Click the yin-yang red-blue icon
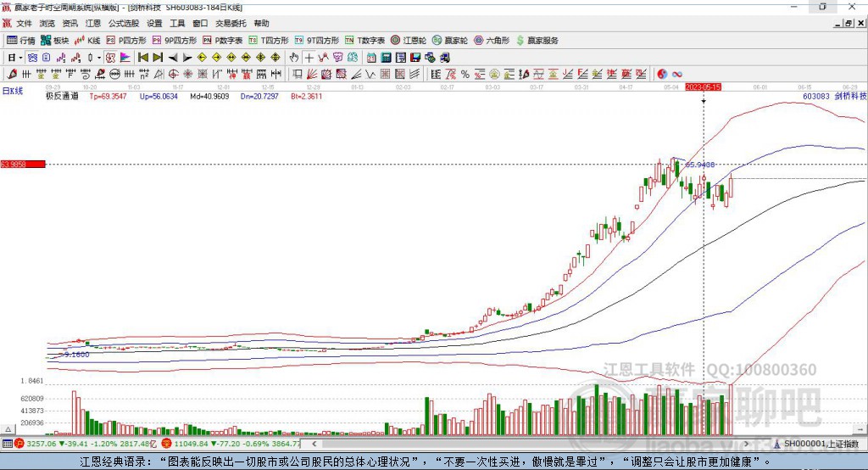868x470 pixels. [x=662, y=75]
